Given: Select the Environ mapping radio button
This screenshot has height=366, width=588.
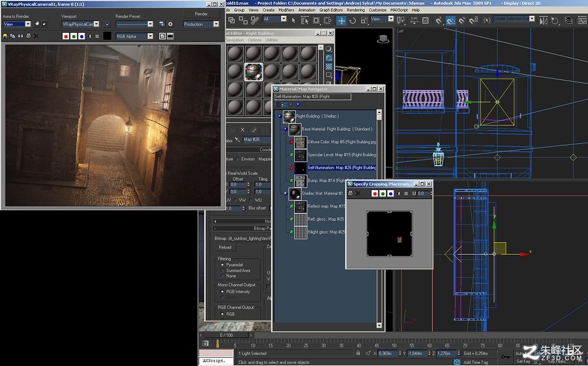Looking at the screenshot, I should point(238,159).
